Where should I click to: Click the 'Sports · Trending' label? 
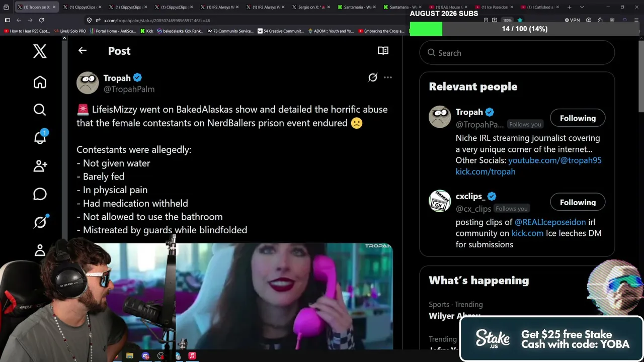pos(456,304)
